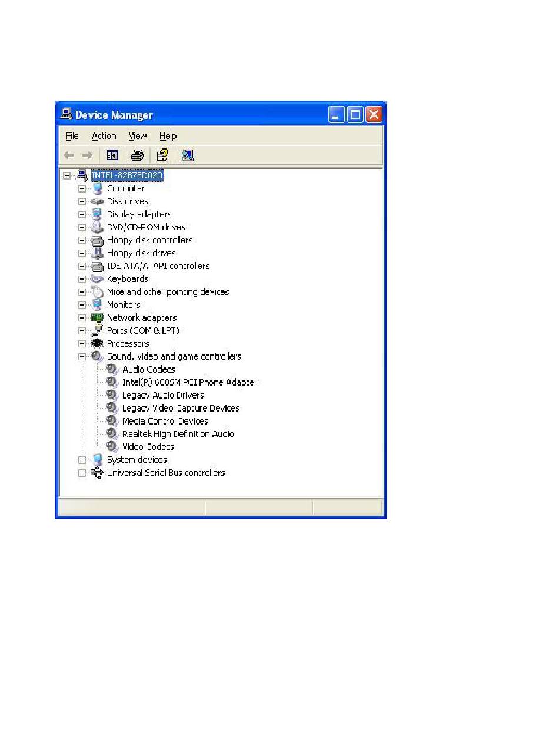Expand the Monitors node
The image size is (559, 756).
pyautogui.click(x=82, y=305)
